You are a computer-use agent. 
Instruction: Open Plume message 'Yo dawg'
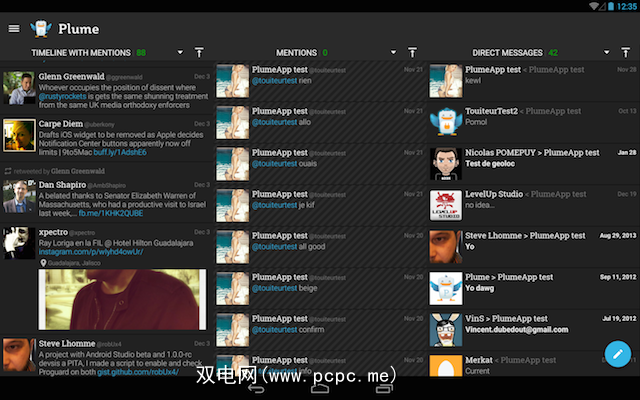click(x=533, y=288)
